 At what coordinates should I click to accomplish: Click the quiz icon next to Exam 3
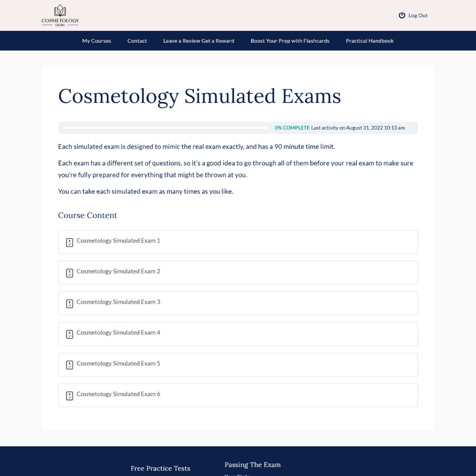point(69,304)
